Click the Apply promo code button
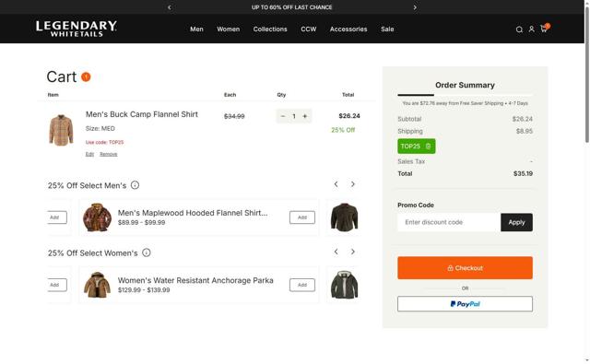Viewport: 590px width, 364px height. 516,222
